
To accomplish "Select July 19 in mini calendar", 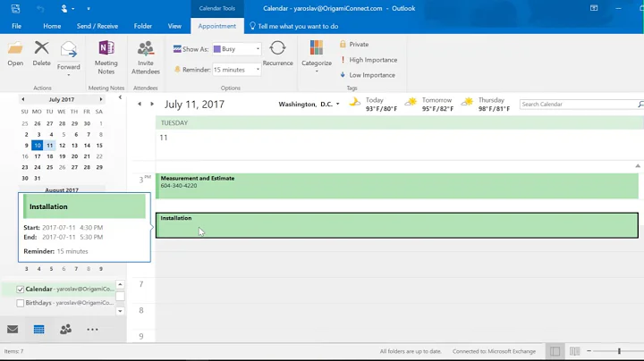I will (x=62, y=156).
